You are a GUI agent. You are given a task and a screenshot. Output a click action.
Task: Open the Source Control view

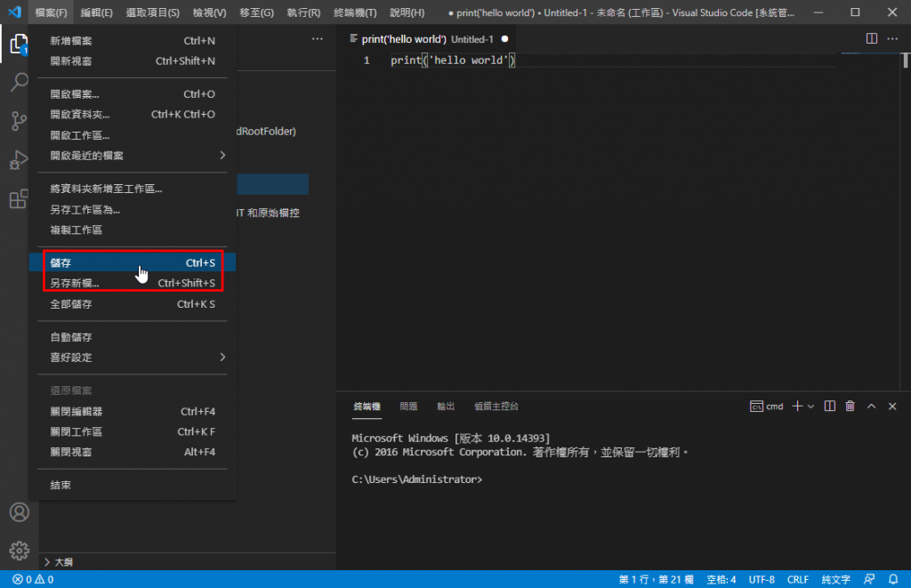pos(20,121)
